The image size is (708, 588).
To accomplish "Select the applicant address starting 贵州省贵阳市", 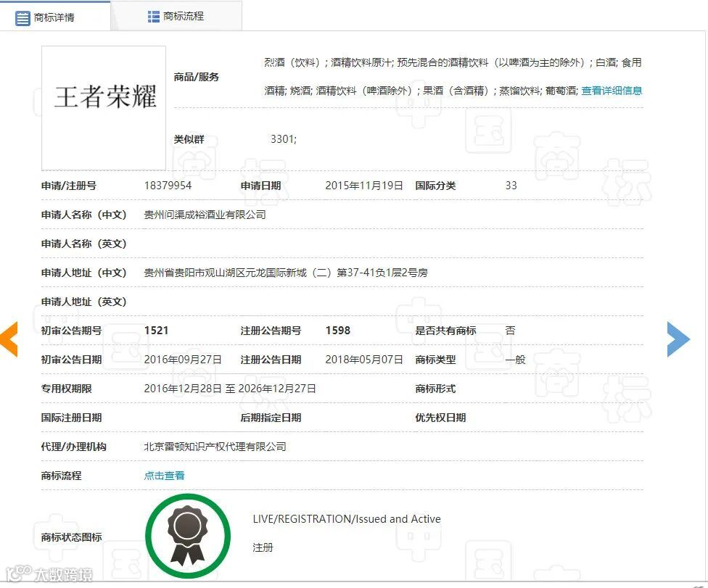I will (285, 273).
